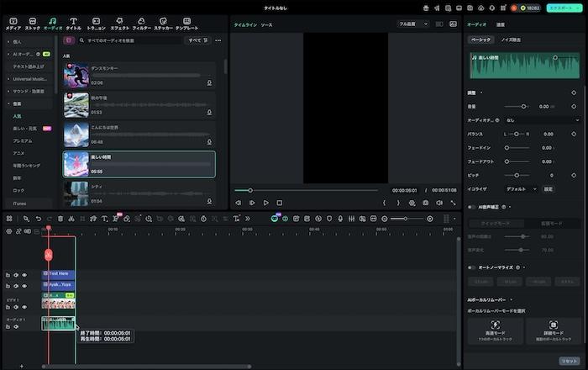
Task: Zoom out timeline with minus icon
Action: pyautogui.click(x=385, y=219)
